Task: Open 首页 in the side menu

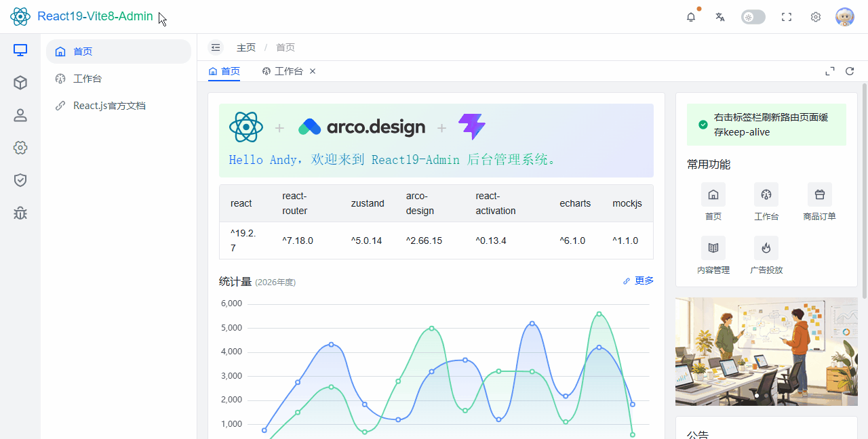Action: pos(119,51)
